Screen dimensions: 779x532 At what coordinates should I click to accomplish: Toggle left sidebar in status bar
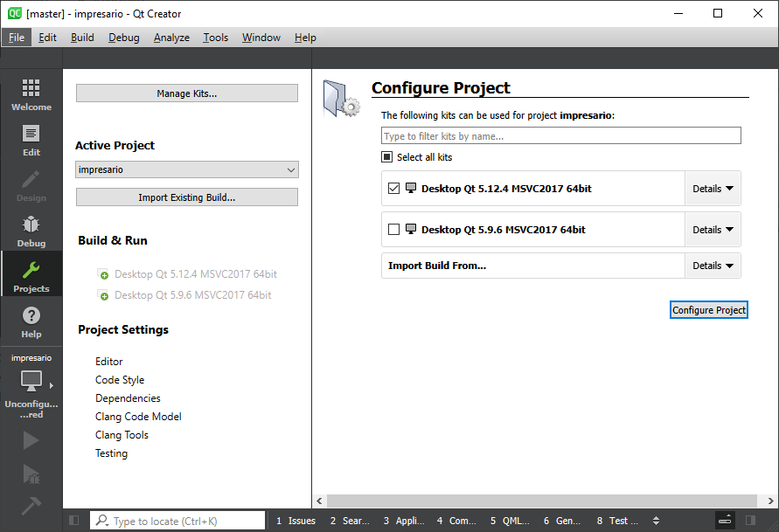(x=74, y=520)
